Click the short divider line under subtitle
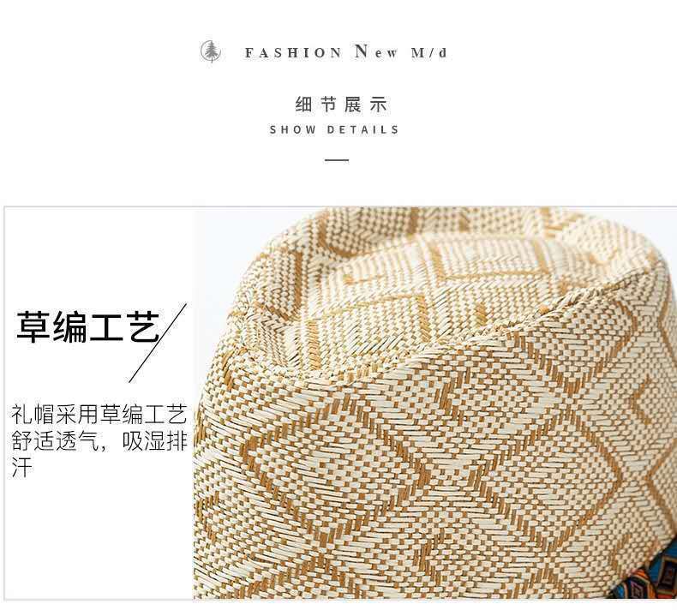Screen dimensions: 677x616 pos(337,160)
